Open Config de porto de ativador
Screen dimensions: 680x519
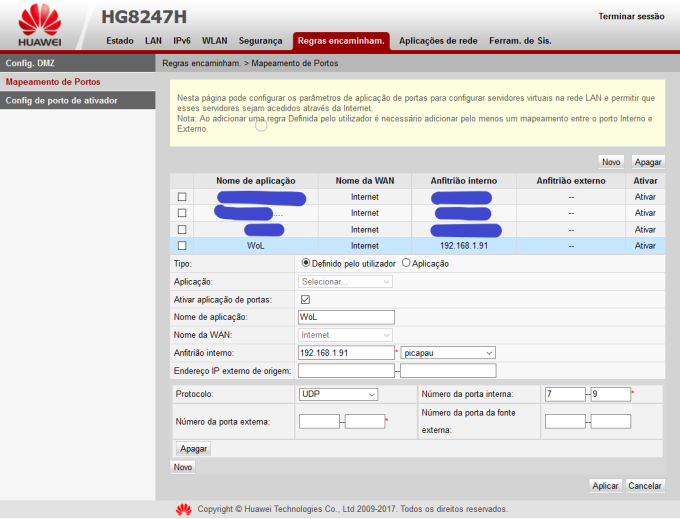point(77,100)
